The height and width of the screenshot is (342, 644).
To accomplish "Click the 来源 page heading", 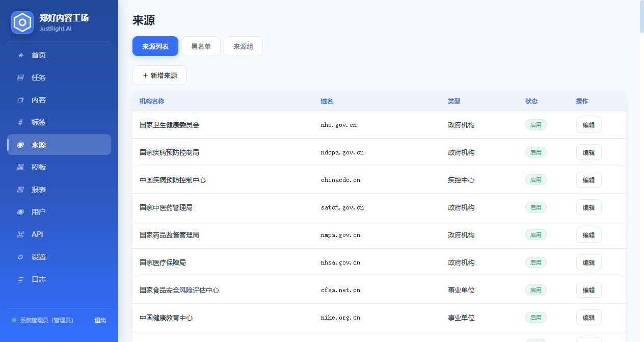I will [x=144, y=20].
